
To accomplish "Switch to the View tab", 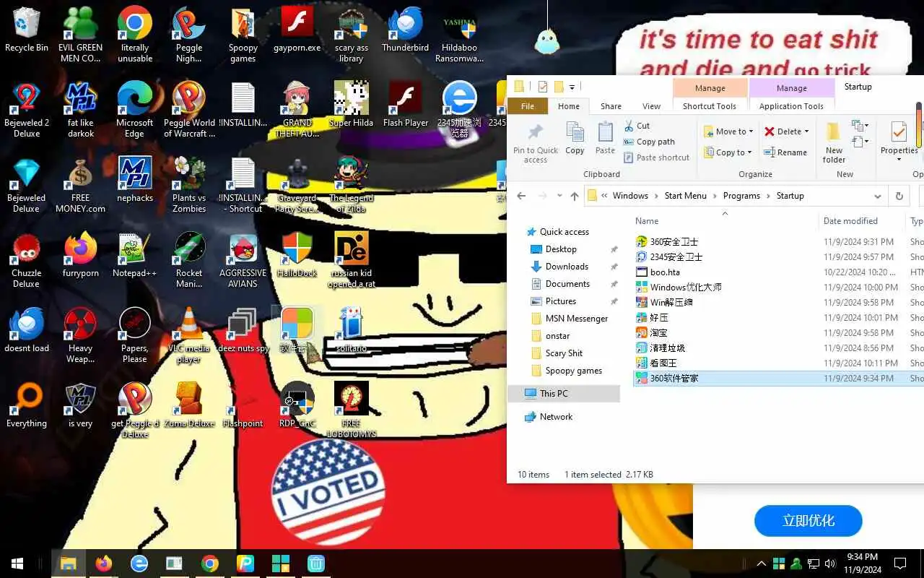I will click(x=651, y=106).
